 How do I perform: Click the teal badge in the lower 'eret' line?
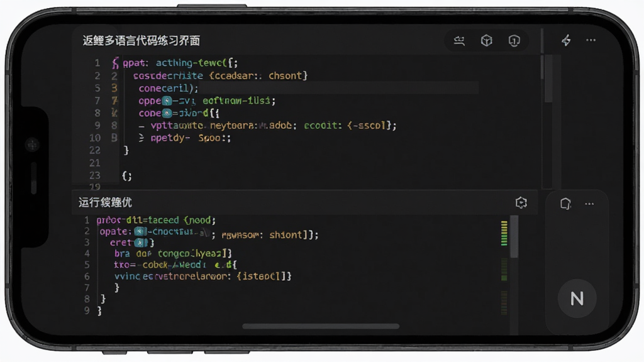141,243
